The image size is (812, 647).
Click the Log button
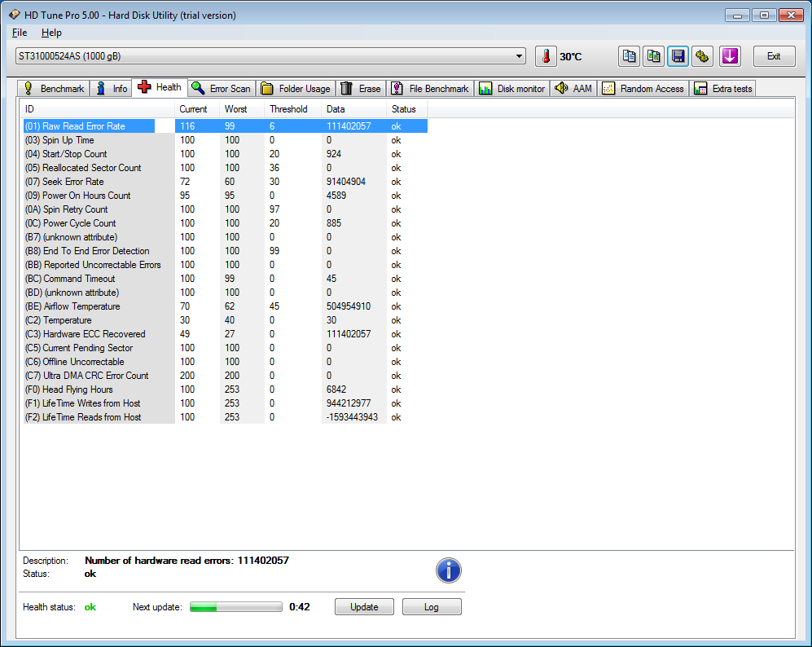pos(432,607)
